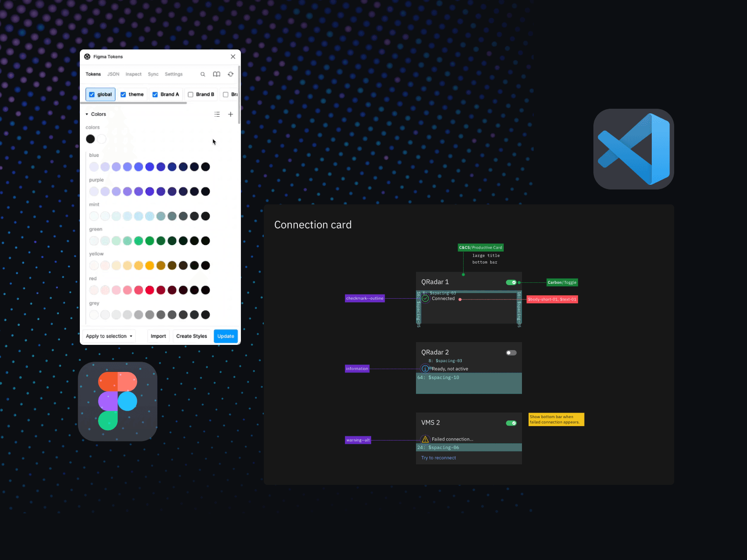The width and height of the screenshot is (747, 560).
Task: Enable the QRadar 2 toggle switch
Action: coord(510,353)
